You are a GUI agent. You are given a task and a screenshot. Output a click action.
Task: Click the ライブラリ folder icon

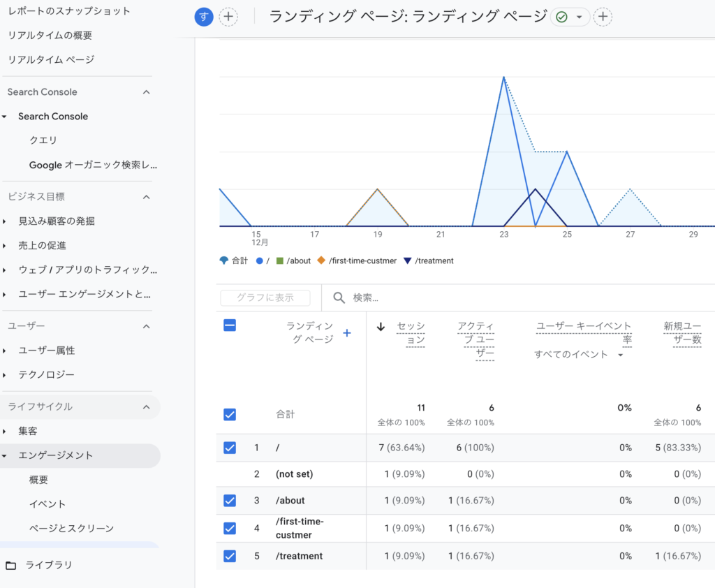(x=13, y=565)
